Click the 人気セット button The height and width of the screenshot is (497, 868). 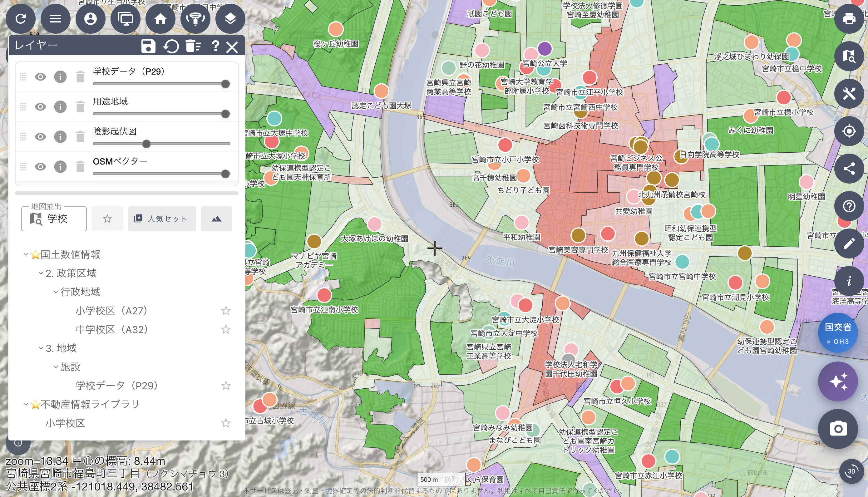pos(162,219)
